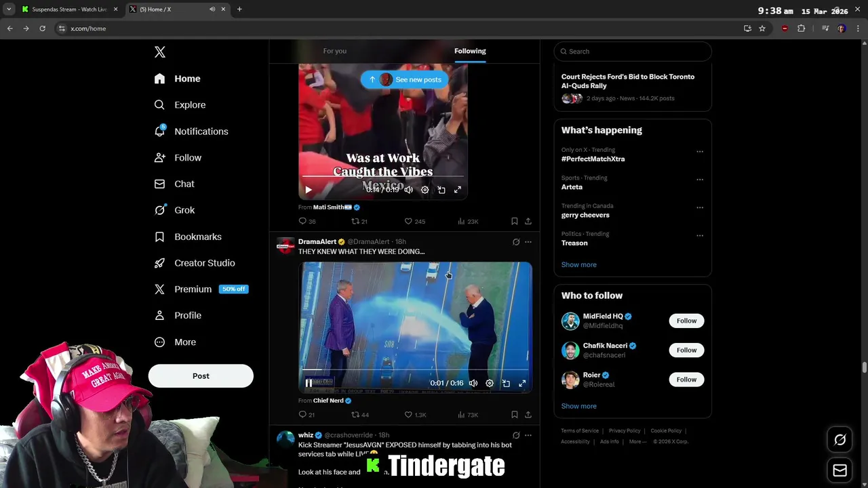Go to Profile page
Screen dimensions: 868x488
coord(178,315)
